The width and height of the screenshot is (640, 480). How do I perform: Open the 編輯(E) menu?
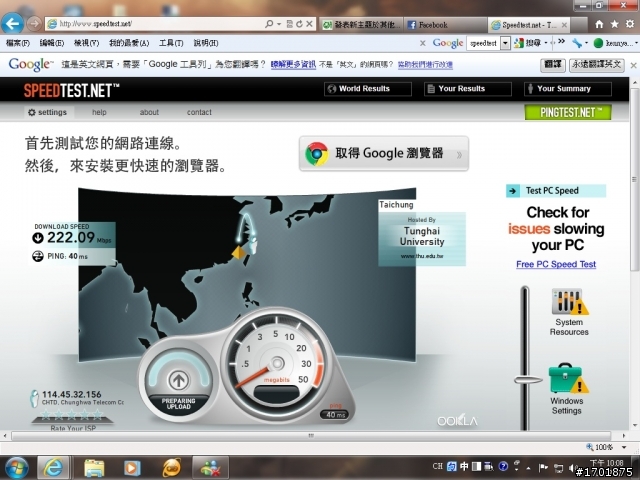pyautogui.click(x=52, y=43)
